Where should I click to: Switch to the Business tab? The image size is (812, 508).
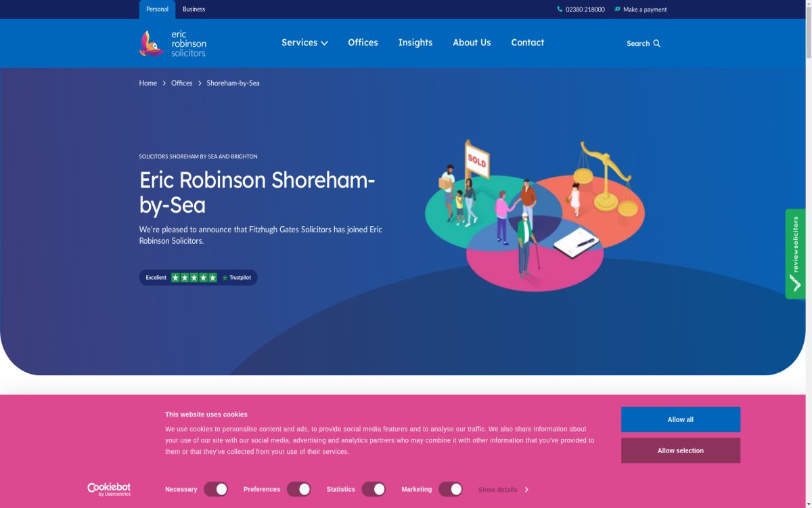coord(194,9)
